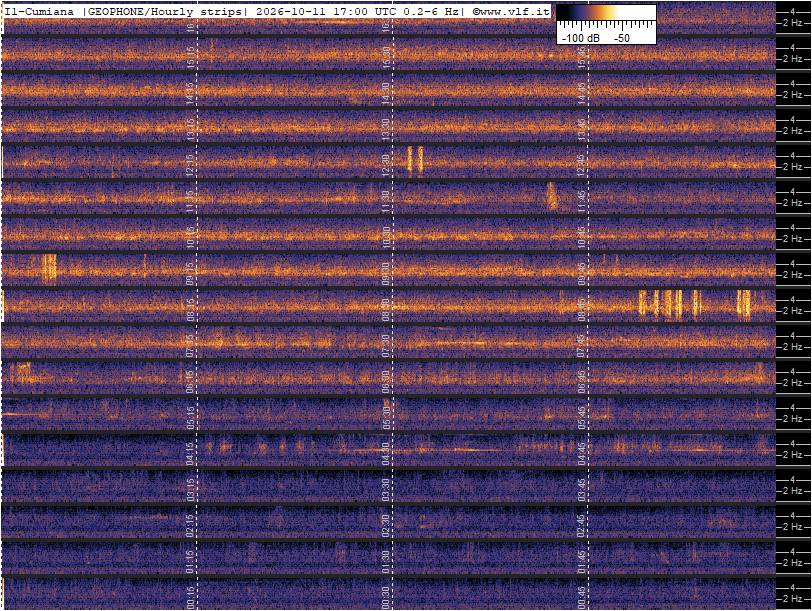Click the 2 Hz axis label on top strip
The width and height of the screenshot is (812, 611).
[792, 23]
